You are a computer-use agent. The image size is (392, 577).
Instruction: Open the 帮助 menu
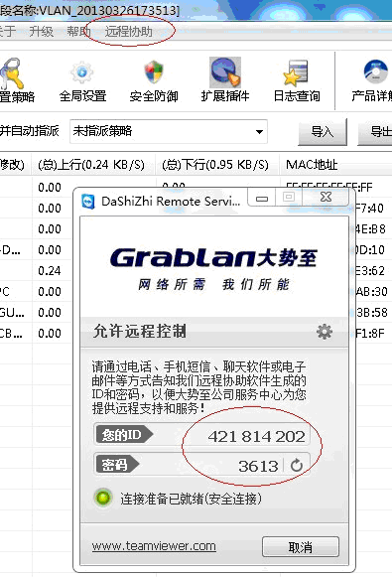tap(78, 32)
